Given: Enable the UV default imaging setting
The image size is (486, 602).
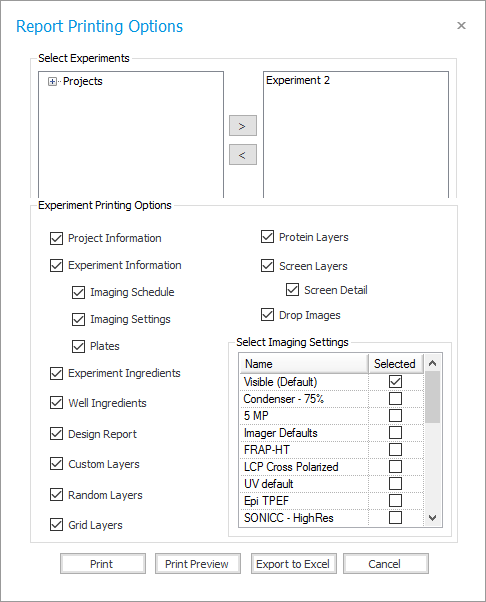Looking at the screenshot, I should pyautogui.click(x=395, y=483).
